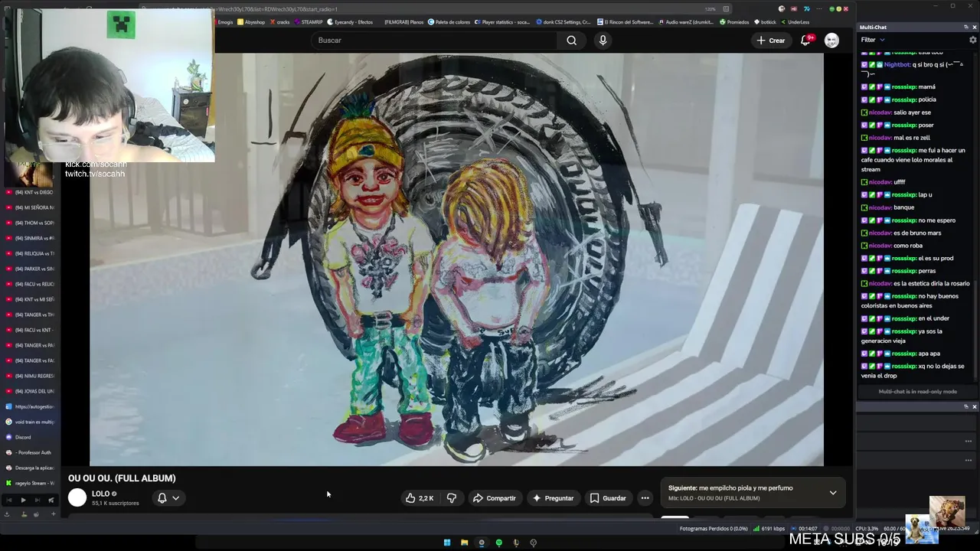Open Paleta de colores bookmark
Viewport: 980px width, 551px height.
click(449, 22)
